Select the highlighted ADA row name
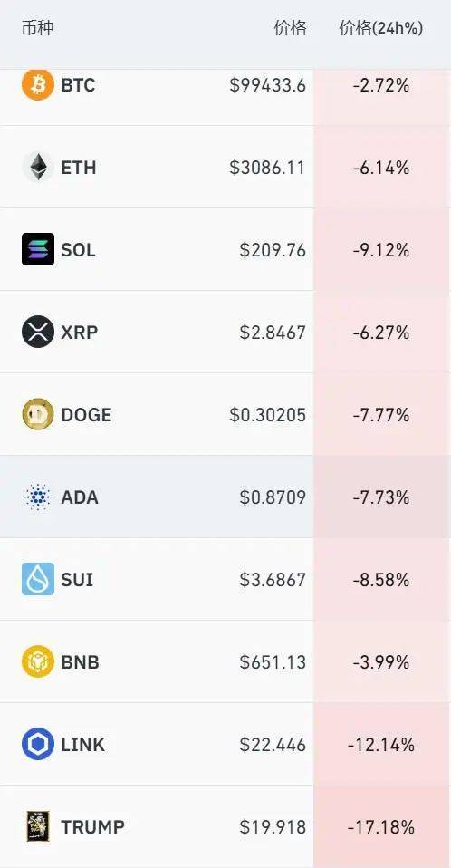 (80, 497)
